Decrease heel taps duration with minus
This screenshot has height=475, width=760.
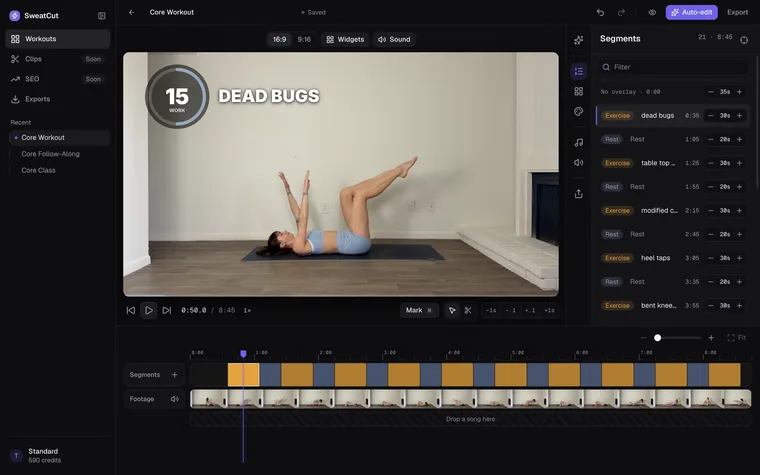click(x=711, y=258)
